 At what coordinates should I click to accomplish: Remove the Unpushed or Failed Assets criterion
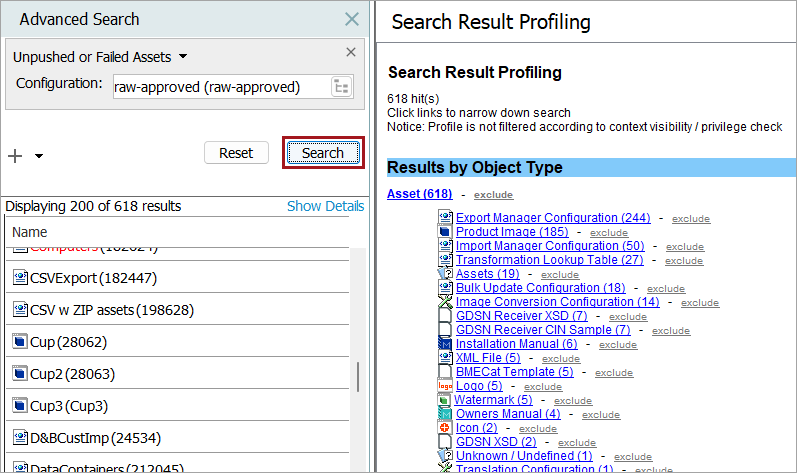[351, 53]
